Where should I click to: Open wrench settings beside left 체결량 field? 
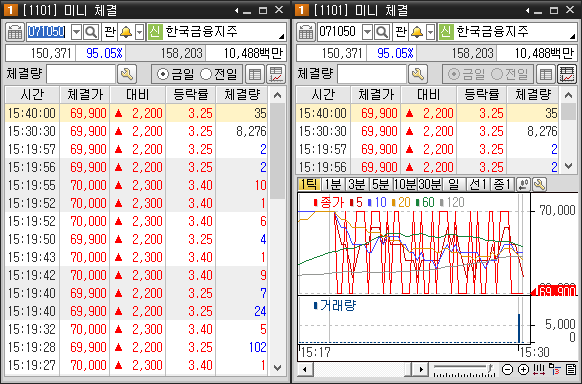click(x=127, y=74)
